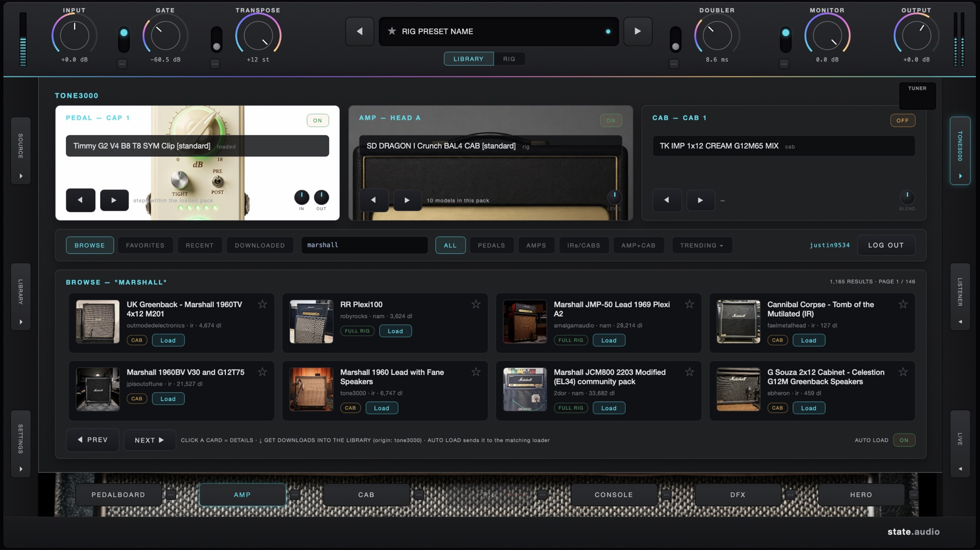Favorite the rig preset star icon
This screenshot has width=980, height=550.
(x=391, y=31)
